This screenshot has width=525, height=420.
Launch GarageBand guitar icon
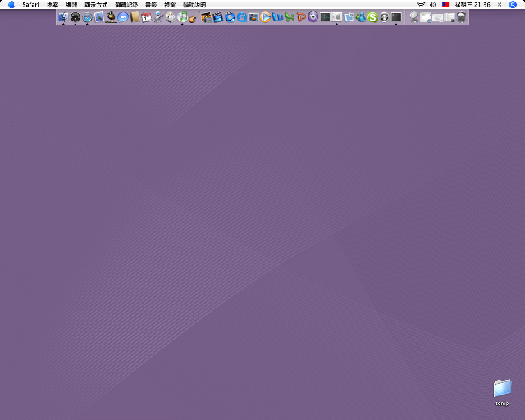point(194,17)
